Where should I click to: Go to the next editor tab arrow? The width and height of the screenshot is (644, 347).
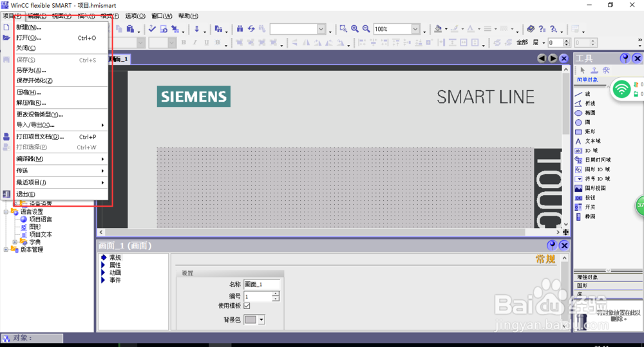(x=553, y=59)
